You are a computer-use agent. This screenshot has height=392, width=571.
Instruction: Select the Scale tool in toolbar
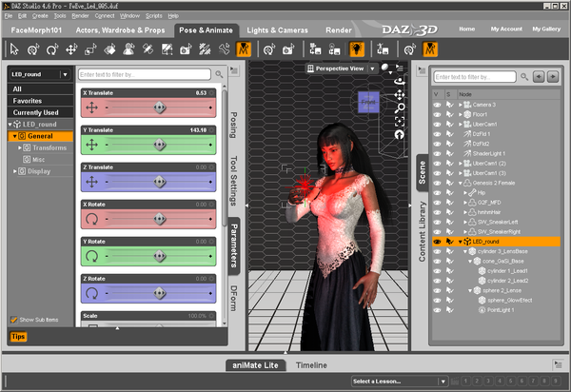pos(90,49)
